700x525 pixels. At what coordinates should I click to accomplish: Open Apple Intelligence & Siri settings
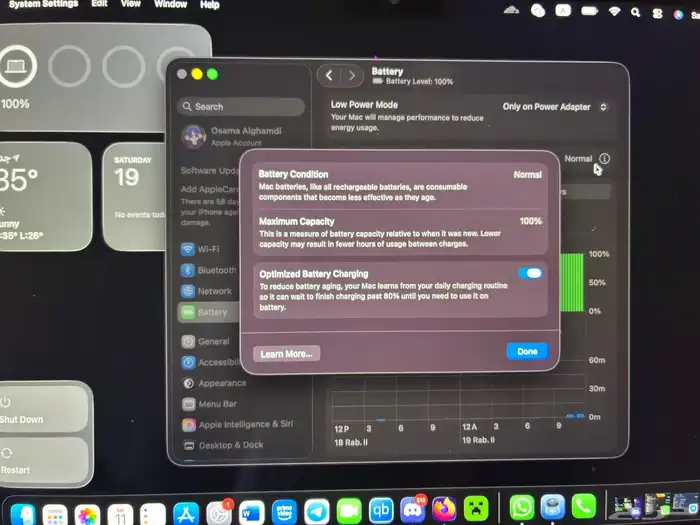tap(238, 425)
